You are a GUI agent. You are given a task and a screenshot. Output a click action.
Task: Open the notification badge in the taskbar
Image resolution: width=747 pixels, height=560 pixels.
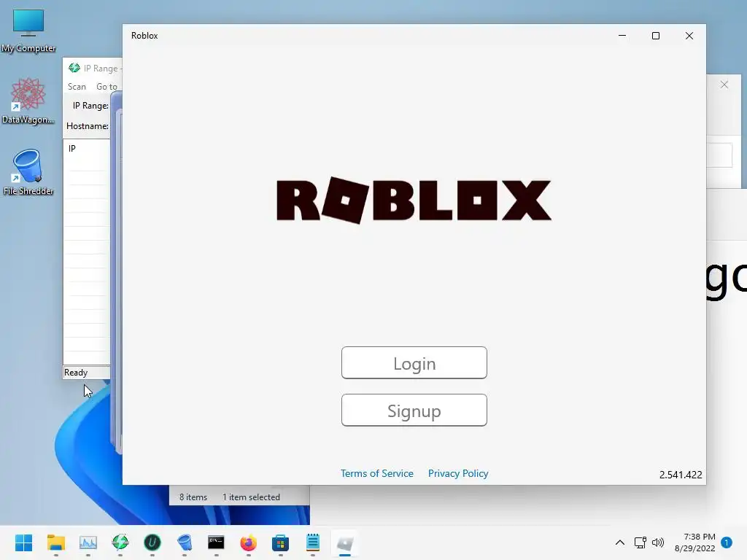tap(727, 542)
